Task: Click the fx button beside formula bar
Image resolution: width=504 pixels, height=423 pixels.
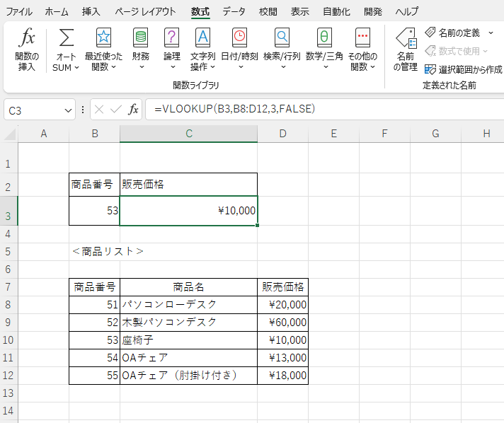Action: click(x=133, y=110)
